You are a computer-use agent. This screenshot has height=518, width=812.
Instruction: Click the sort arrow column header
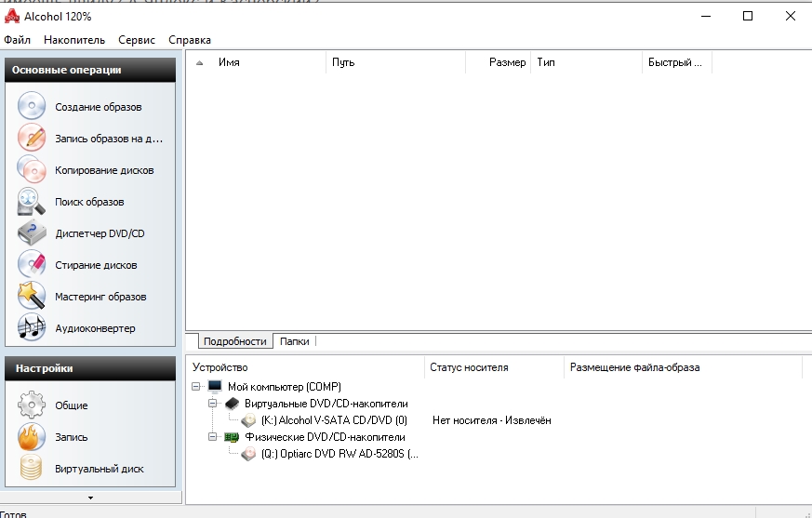(199, 62)
